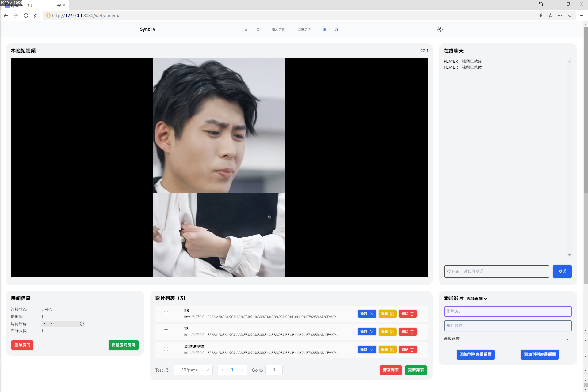Select the checkbox for movie 13

click(166, 331)
